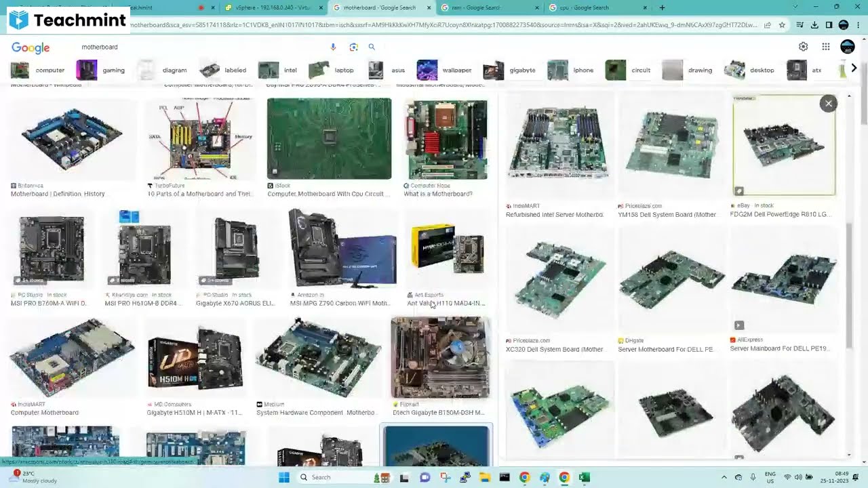The width and height of the screenshot is (868, 488).
Task: Open the Google account avatar
Action: pyautogui.click(x=848, y=47)
